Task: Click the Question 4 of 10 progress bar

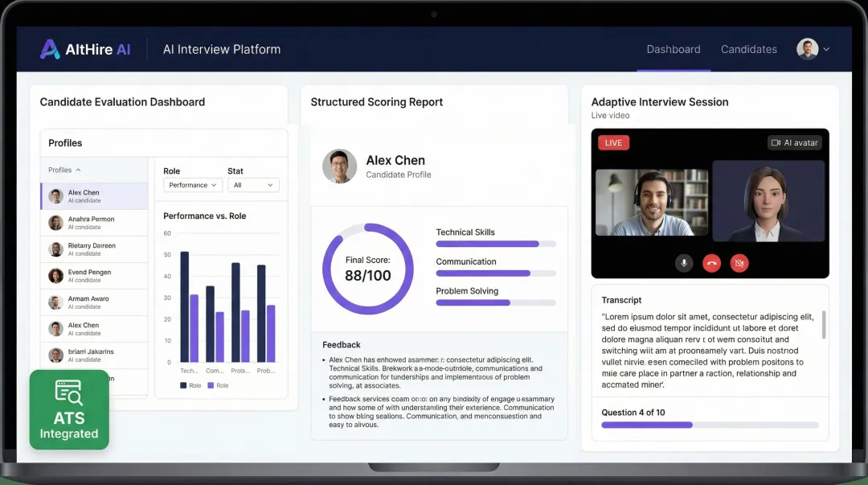Action: tap(710, 425)
